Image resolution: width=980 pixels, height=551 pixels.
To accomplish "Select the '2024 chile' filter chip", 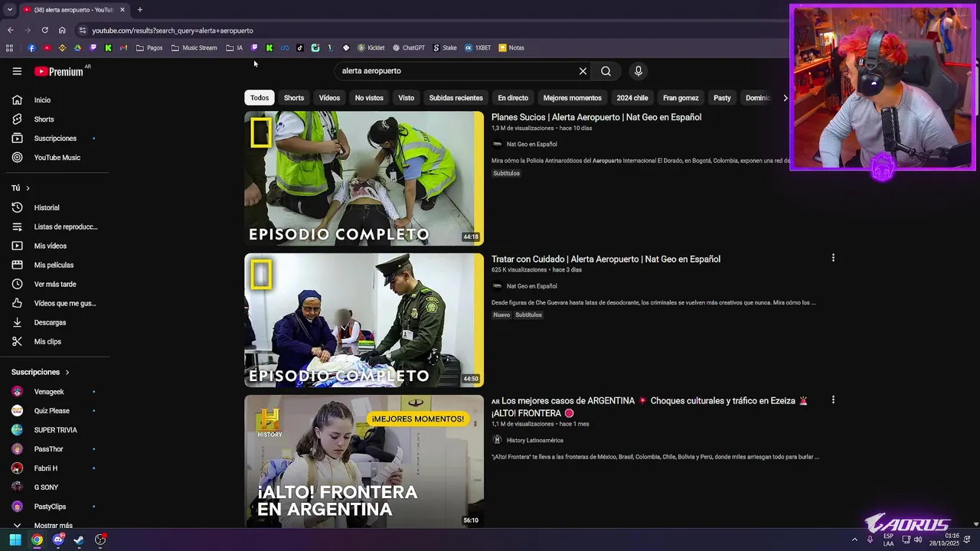I will point(632,98).
